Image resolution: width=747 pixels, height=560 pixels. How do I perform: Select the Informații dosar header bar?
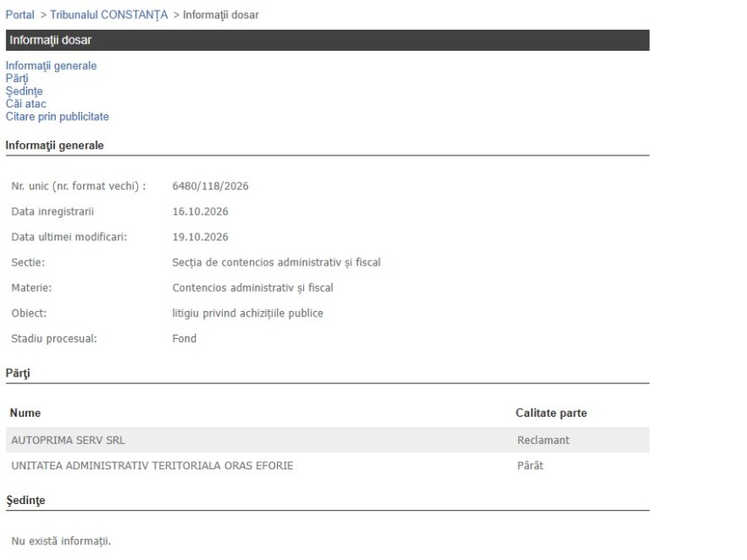(328, 40)
